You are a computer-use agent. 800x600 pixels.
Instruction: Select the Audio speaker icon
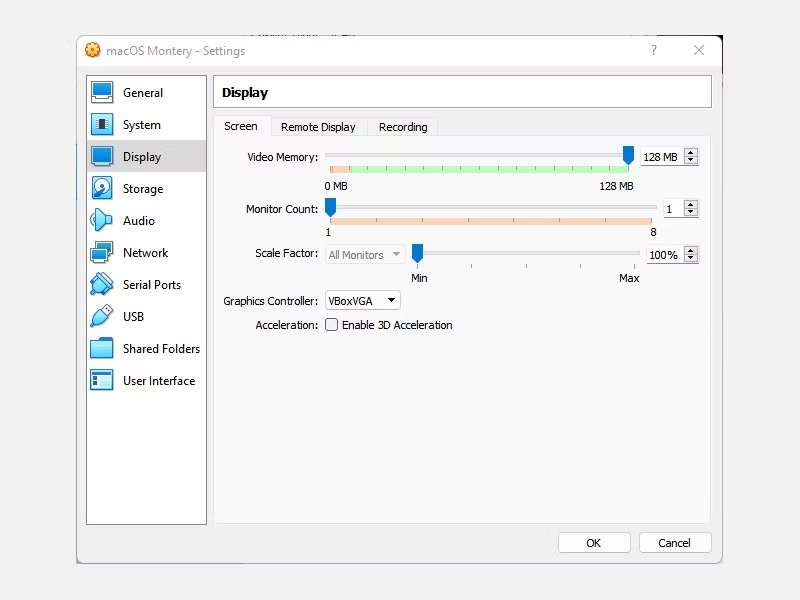(102, 220)
